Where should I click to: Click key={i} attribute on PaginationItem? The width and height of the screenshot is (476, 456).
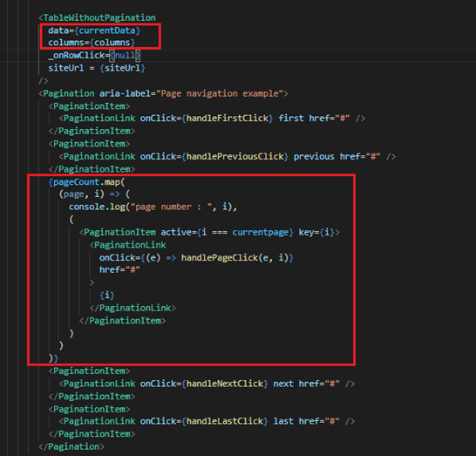coord(316,233)
